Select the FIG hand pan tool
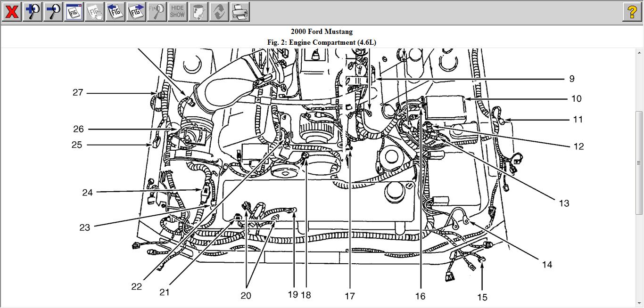This screenshot has width=644, height=308. point(95,12)
